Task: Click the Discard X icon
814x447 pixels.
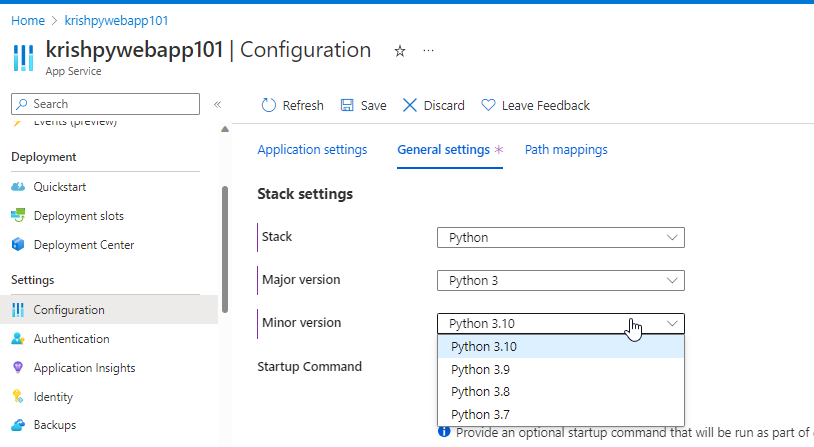Action: click(x=410, y=105)
